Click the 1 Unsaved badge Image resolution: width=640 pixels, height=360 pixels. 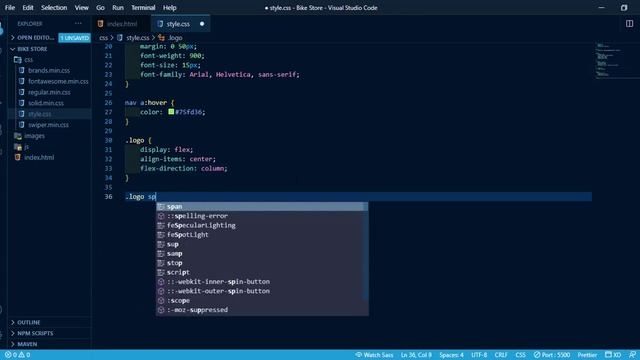74,38
